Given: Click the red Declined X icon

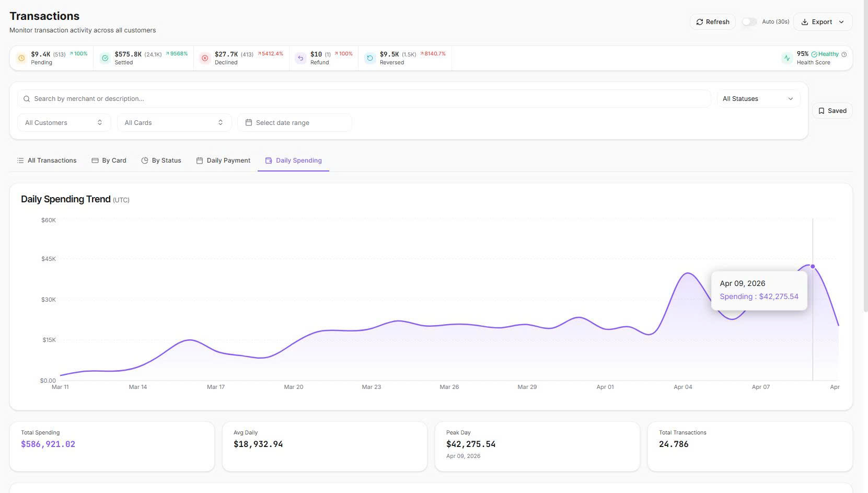Looking at the screenshot, I should coord(205,58).
